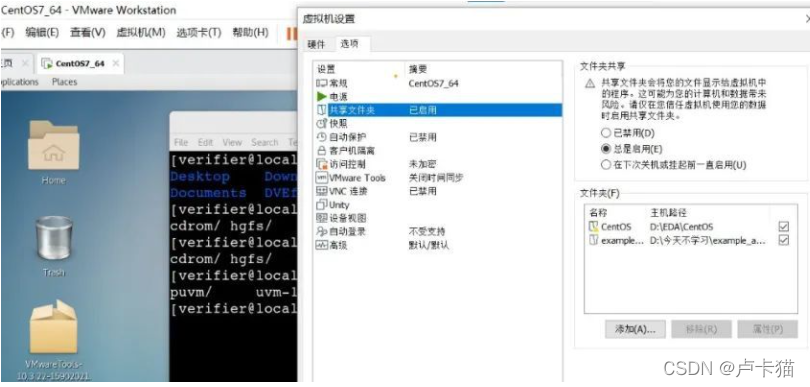
Task: Select 在下次关机或挂起前一直启用(U) option
Action: tap(606, 165)
